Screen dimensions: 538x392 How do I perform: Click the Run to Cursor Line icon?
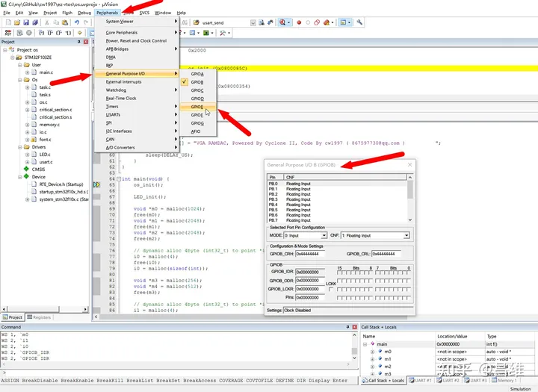click(68, 33)
